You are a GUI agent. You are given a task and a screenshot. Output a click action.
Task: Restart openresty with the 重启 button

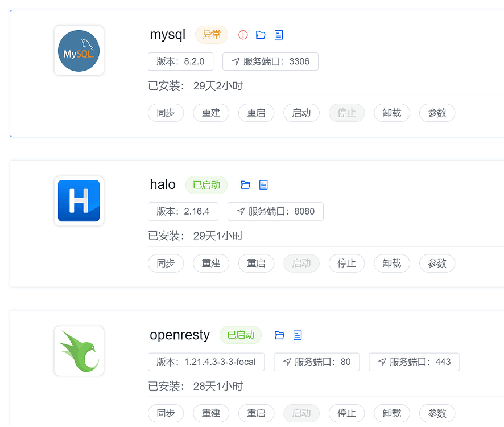(256, 413)
